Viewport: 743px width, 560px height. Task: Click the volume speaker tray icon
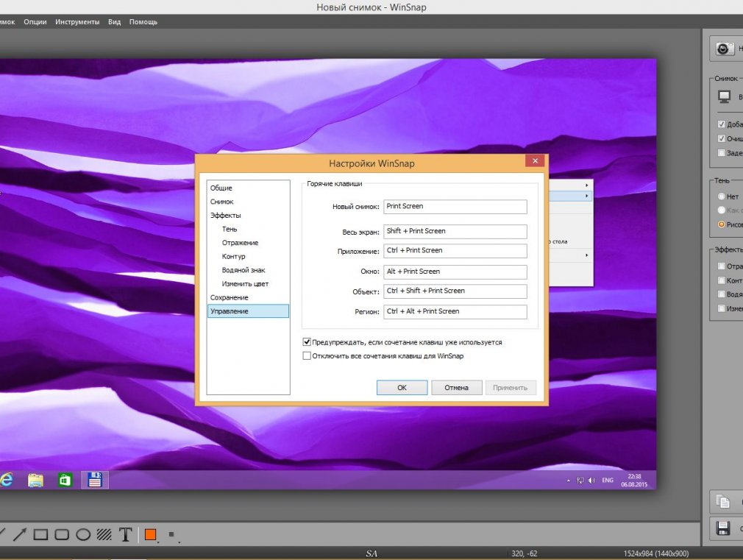pos(592,481)
